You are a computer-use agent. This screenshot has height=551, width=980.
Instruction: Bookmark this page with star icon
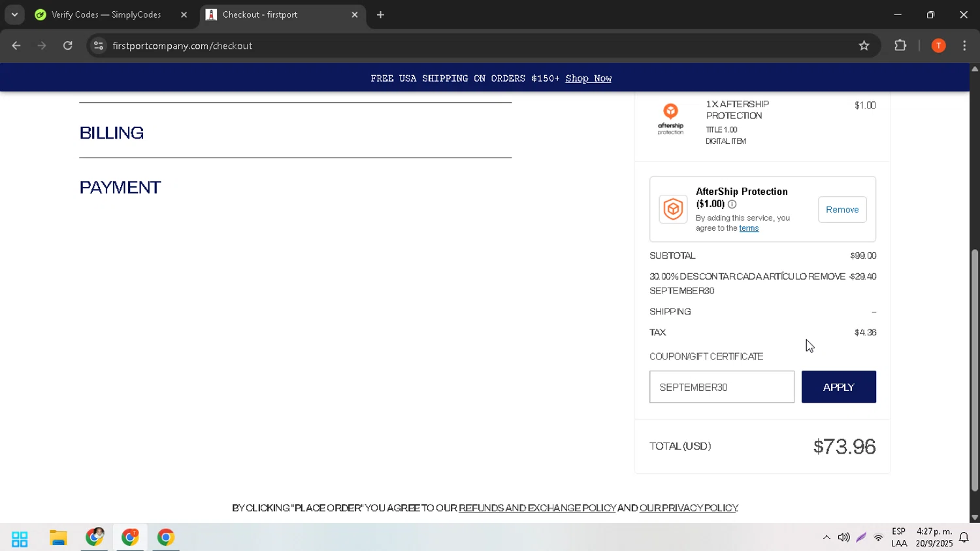click(864, 46)
